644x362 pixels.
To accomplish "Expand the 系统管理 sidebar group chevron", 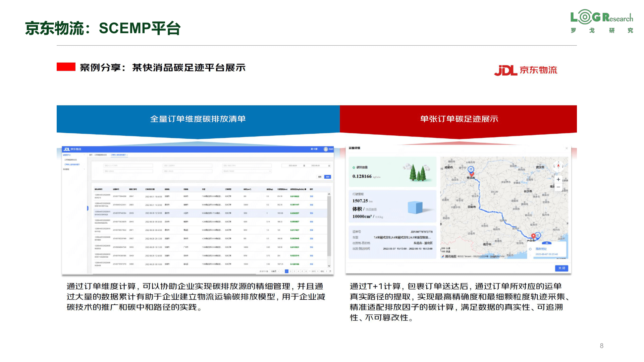I will tap(84, 169).
